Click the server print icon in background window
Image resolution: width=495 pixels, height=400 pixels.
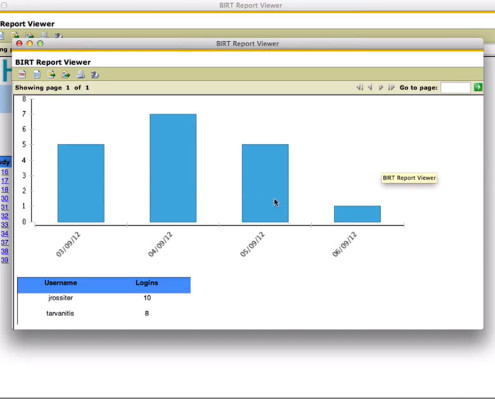click(x=59, y=35)
